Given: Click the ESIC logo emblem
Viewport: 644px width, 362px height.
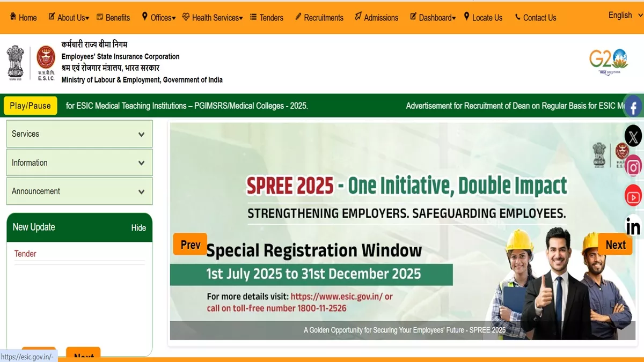Looking at the screenshot, I should [x=46, y=63].
